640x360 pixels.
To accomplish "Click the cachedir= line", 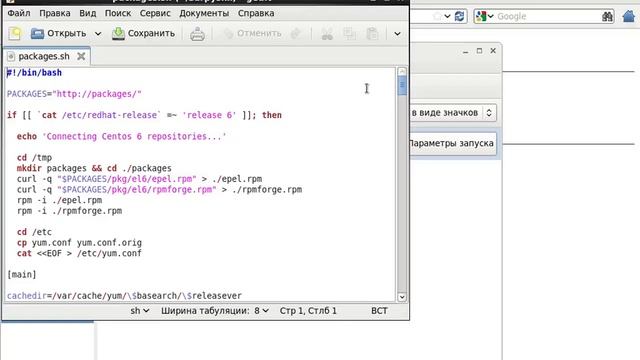I will [124, 296].
